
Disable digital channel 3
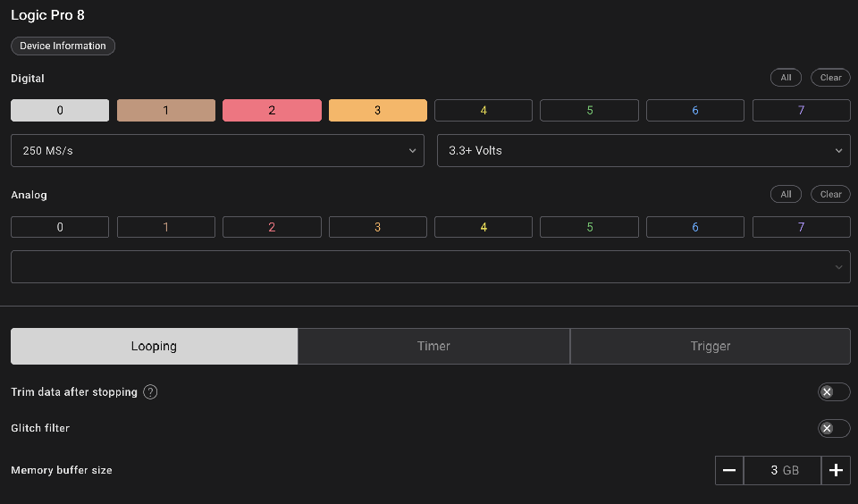pos(377,111)
